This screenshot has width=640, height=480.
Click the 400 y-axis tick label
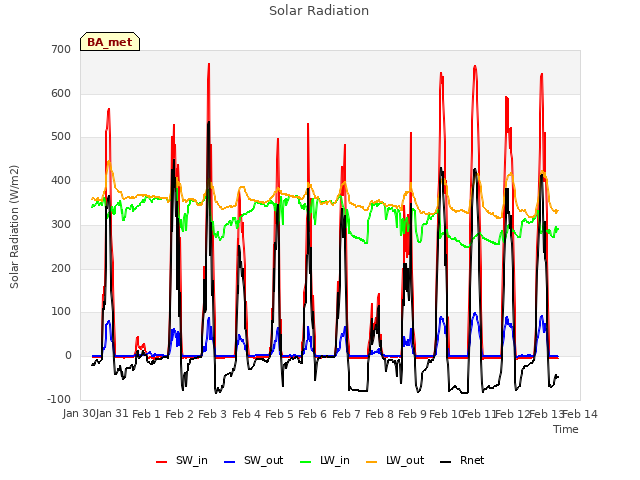(x=61, y=180)
